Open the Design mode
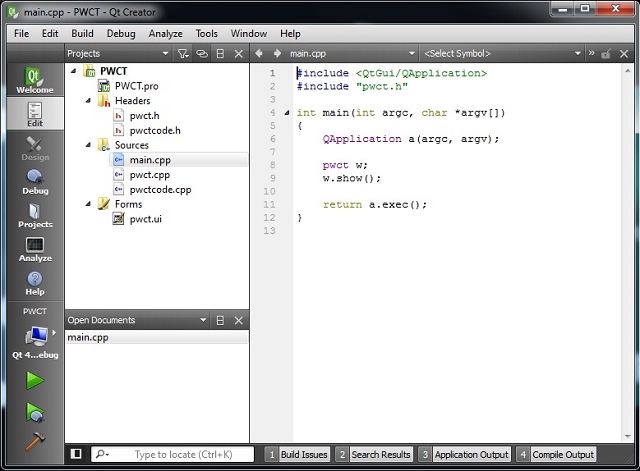This screenshot has width=640, height=471. (35, 148)
